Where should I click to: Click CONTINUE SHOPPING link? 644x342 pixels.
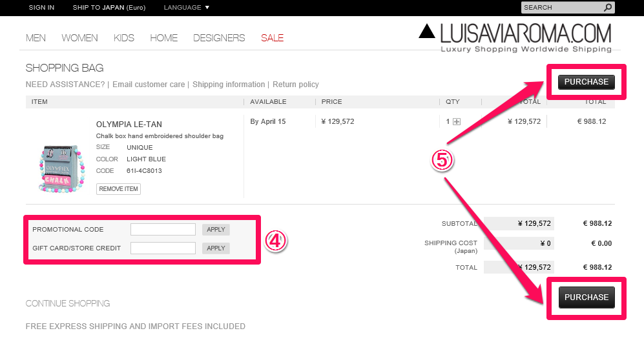tap(68, 303)
